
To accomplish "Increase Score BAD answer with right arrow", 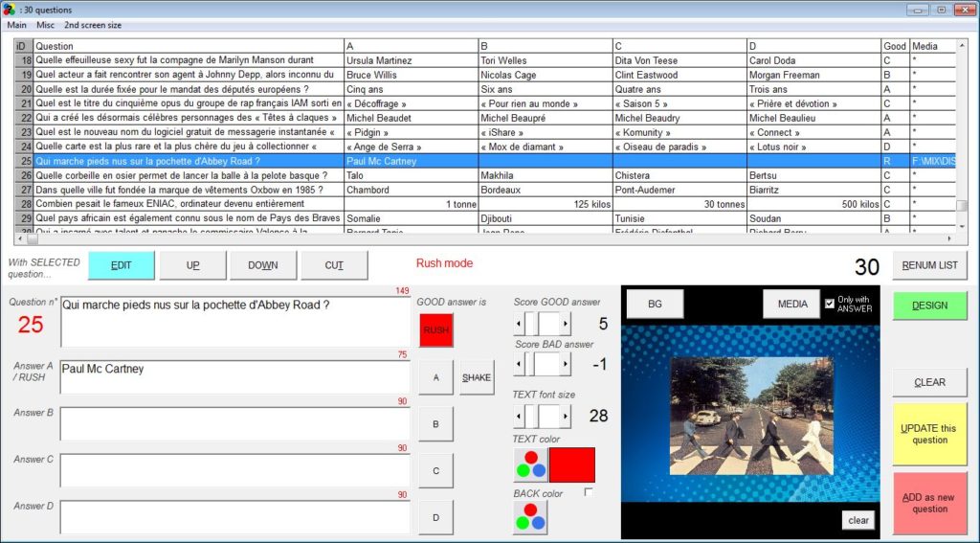I will 566,364.
